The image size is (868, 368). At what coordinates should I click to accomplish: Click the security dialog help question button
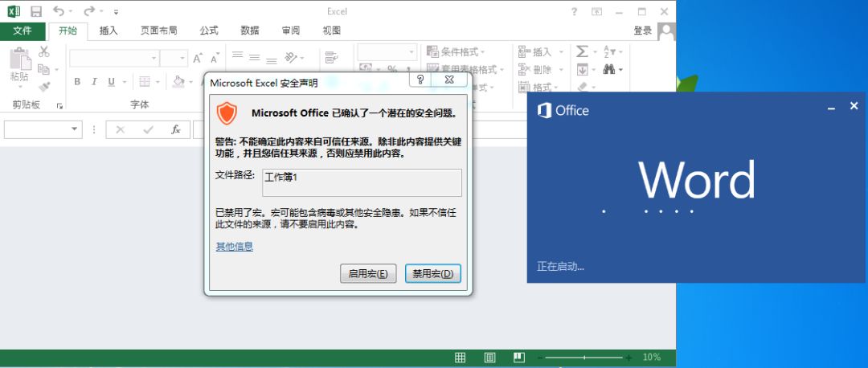pos(420,80)
